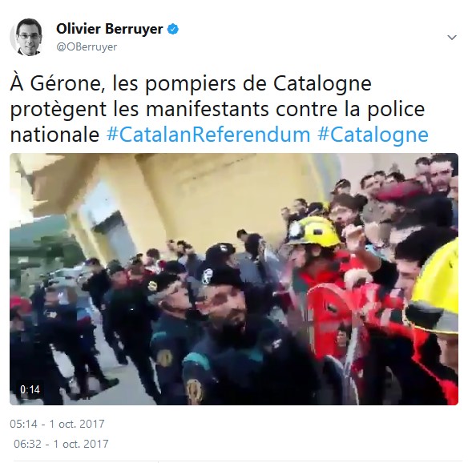Click the large yellow helmet at video's right edge
The width and height of the screenshot is (476, 463).
(434, 292)
